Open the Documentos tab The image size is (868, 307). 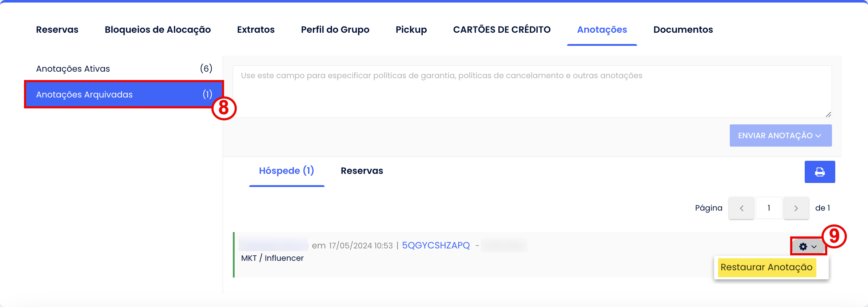click(683, 30)
